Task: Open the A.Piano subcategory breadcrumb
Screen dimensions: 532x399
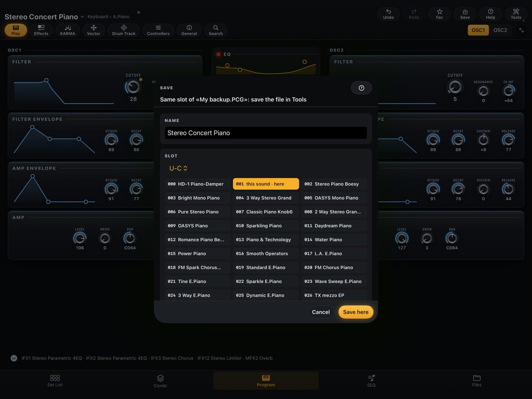Action: tap(121, 16)
